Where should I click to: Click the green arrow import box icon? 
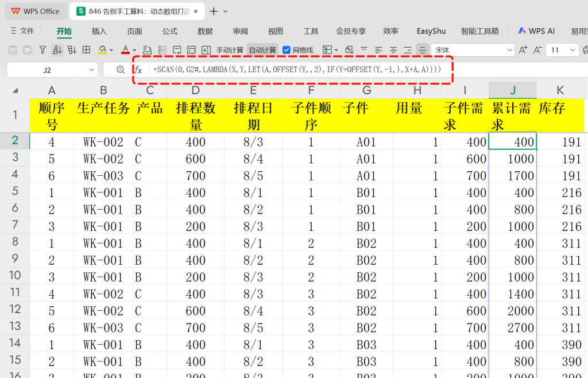click(206, 50)
